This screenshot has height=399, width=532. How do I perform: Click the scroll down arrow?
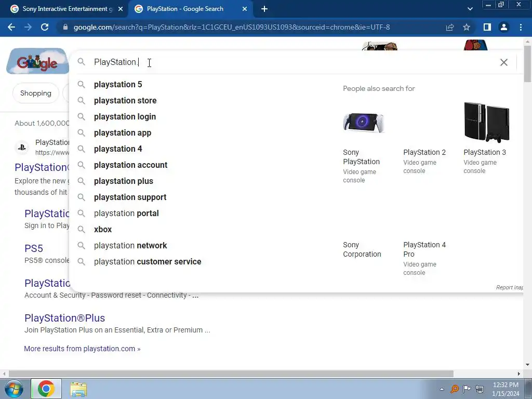pyautogui.click(x=527, y=365)
